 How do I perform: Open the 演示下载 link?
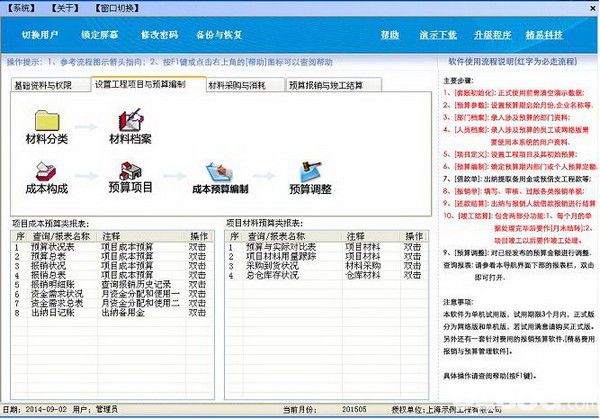coord(438,35)
